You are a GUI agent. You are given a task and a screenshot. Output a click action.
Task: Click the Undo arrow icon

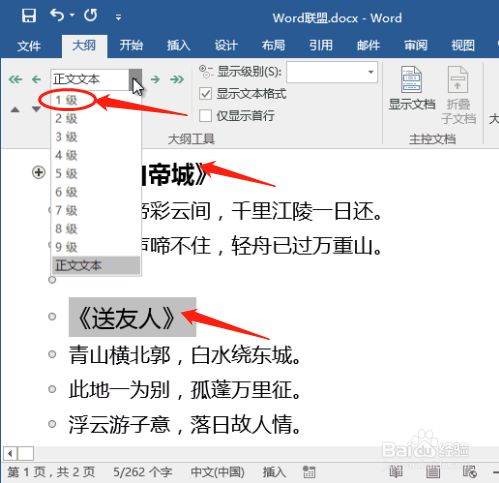57,15
